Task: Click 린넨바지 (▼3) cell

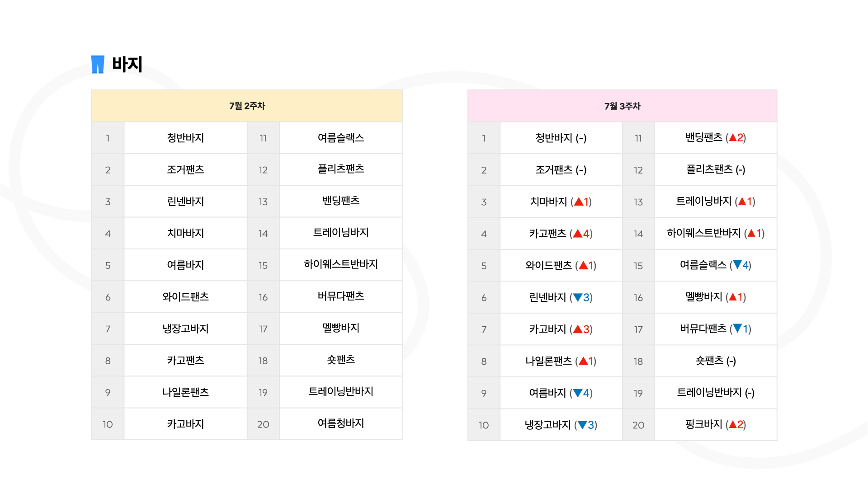Action: (x=561, y=297)
